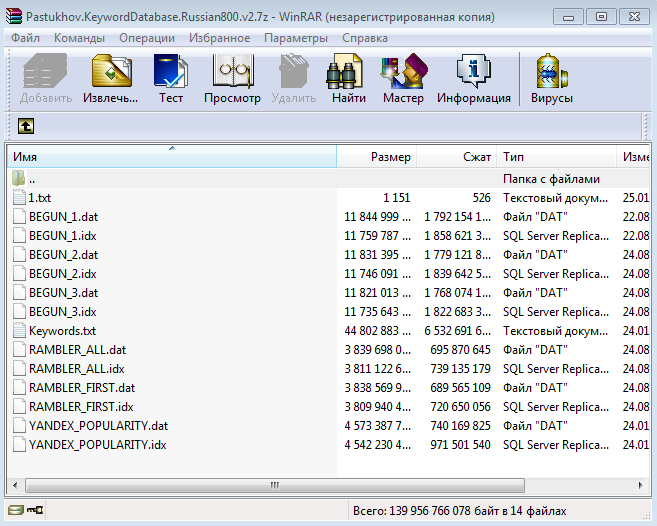Open the Избранное menu
The height and width of the screenshot is (526, 657).
click(x=220, y=38)
